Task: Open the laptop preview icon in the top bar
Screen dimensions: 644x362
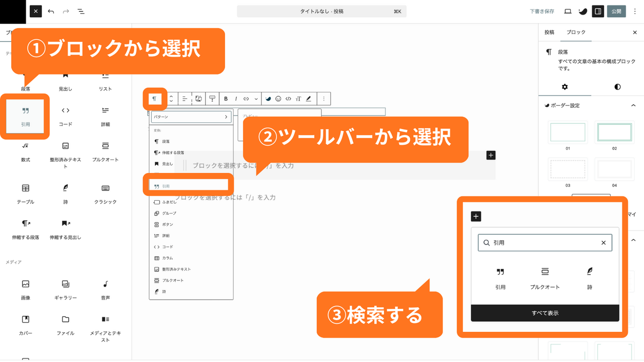Action: (x=567, y=11)
